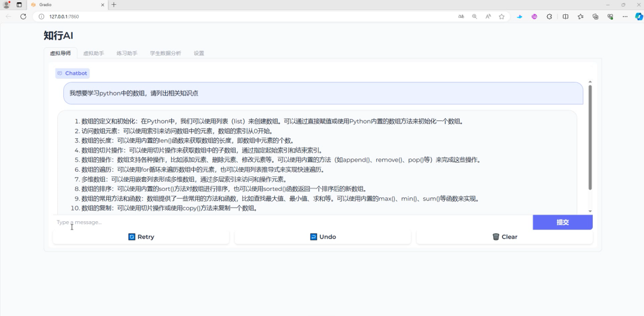Viewport: 644px width, 316px height.
Task: Click the address bar URL 127.0.0.1:7860
Action: click(64, 17)
